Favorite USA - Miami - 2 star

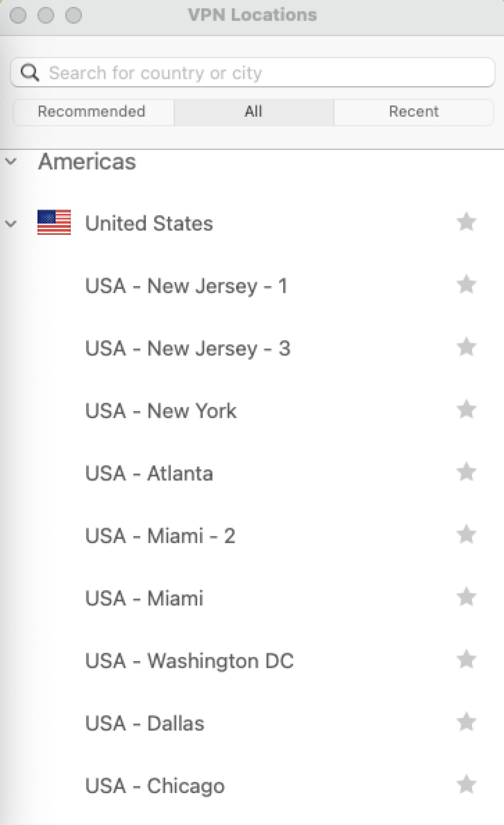466,535
